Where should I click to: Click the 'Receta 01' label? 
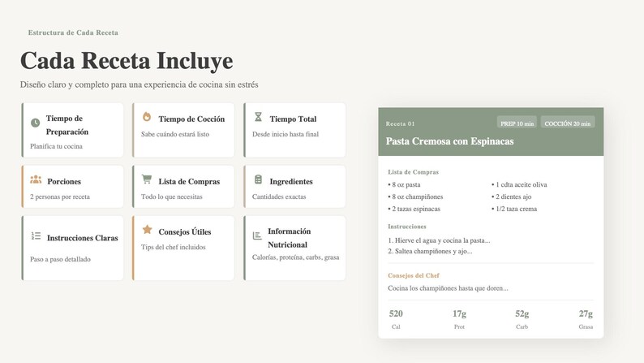pos(400,123)
